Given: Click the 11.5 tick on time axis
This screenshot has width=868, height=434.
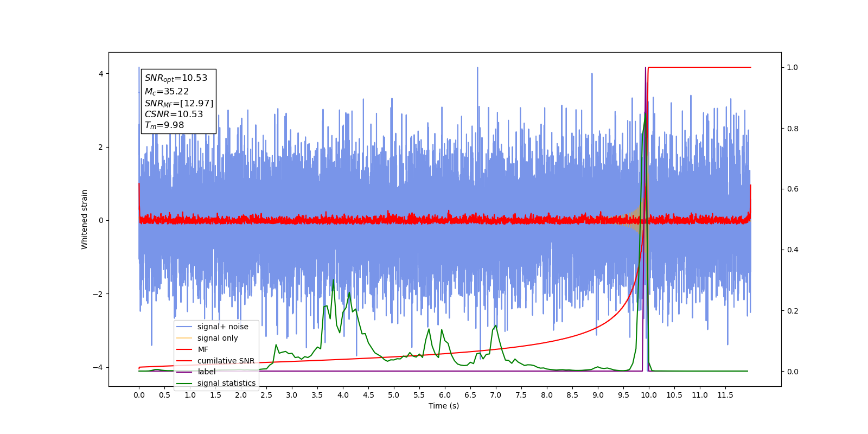Looking at the screenshot, I should click(x=725, y=395).
